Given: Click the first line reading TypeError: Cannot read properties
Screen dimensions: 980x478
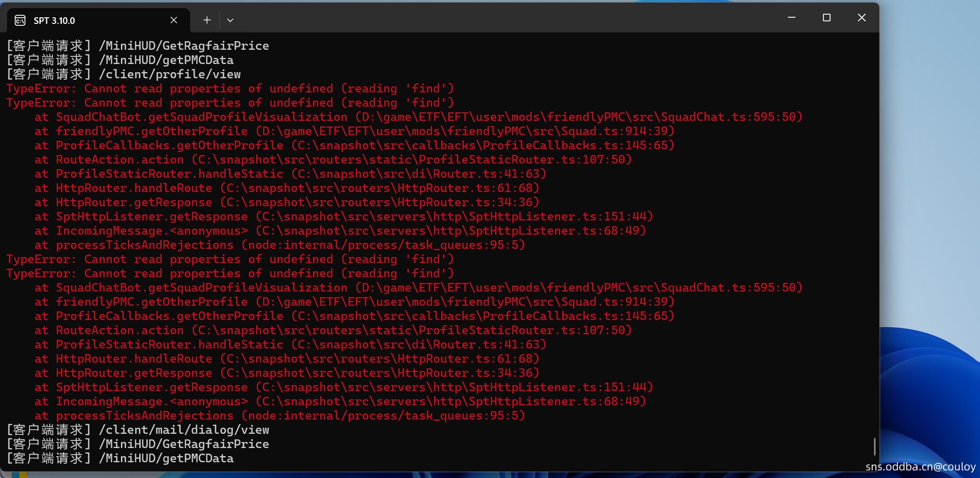Looking at the screenshot, I should 230,88.
